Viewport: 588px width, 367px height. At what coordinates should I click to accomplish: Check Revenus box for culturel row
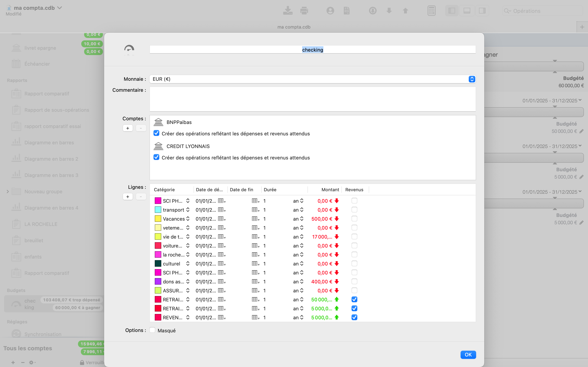[354, 264]
